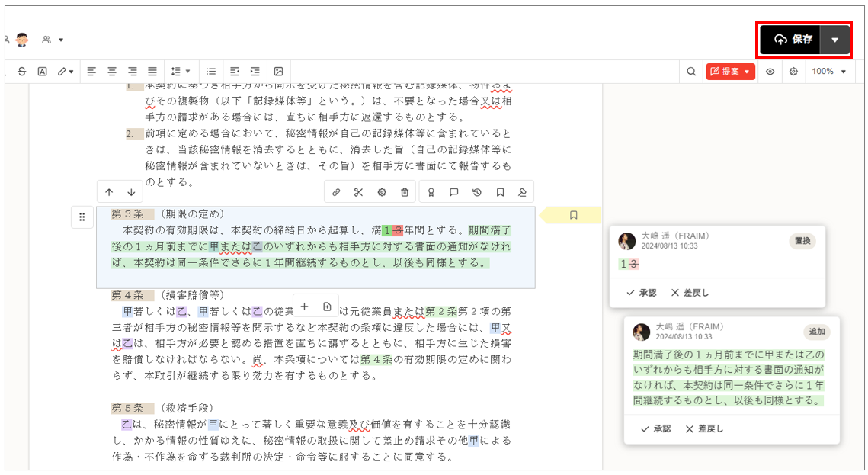The height and width of the screenshot is (475, 868).
Task: Expand the arrow next to 保存
Action: point(835,40)
